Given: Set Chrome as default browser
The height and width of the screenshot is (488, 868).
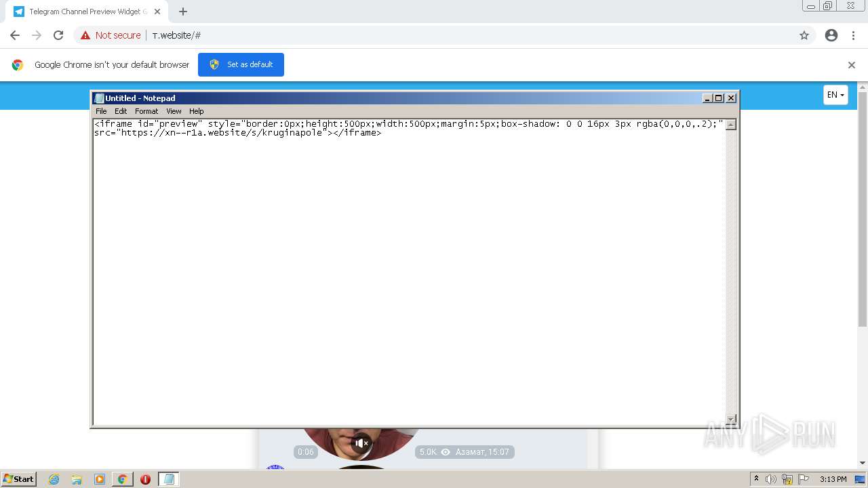Looking at the screenshot, I should point(241,64).
